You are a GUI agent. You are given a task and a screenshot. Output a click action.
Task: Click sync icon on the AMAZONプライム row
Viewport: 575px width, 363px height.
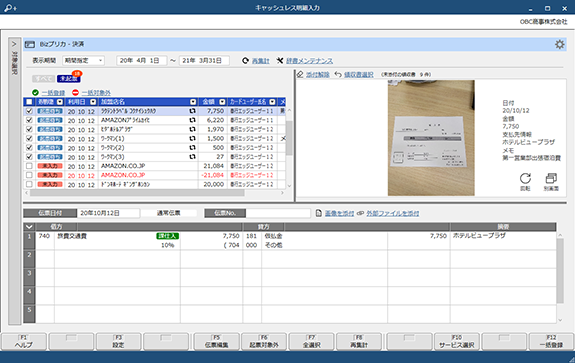[x=192, y=120]
